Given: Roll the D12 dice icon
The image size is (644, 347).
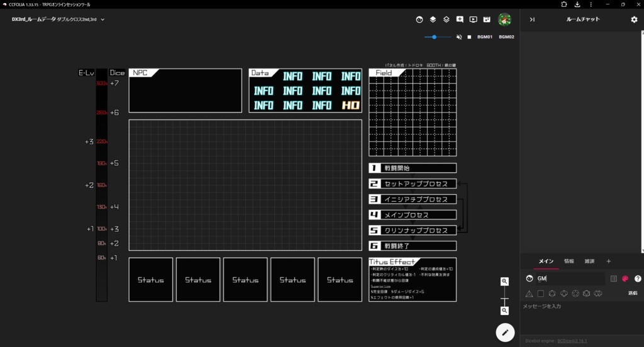Looking at the screenshot, I should point(575,293).
